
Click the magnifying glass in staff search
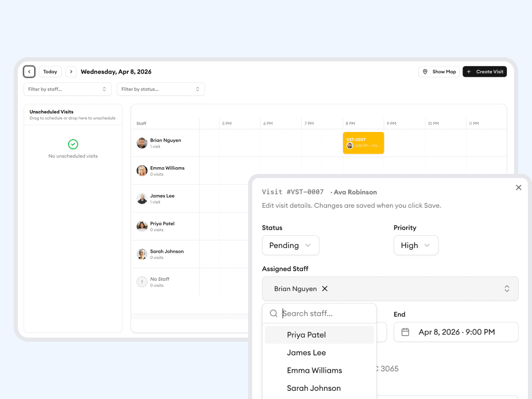tap(274, 313)
